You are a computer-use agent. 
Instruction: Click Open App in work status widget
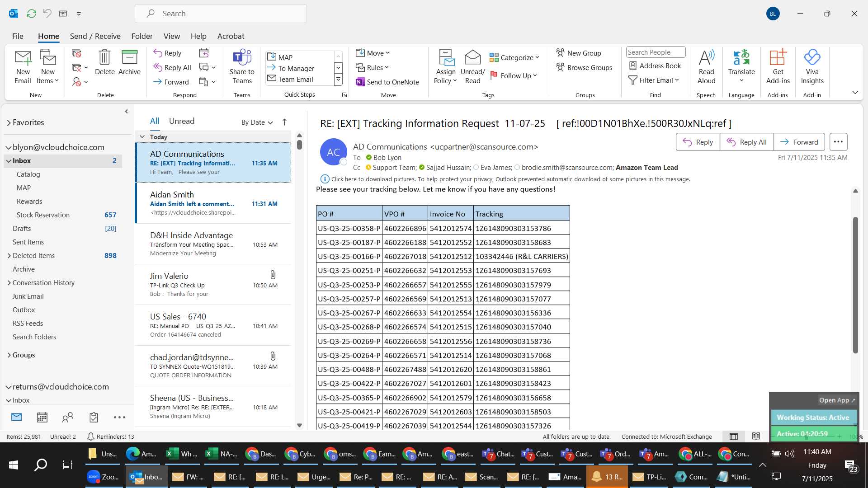tap(837, 400)
